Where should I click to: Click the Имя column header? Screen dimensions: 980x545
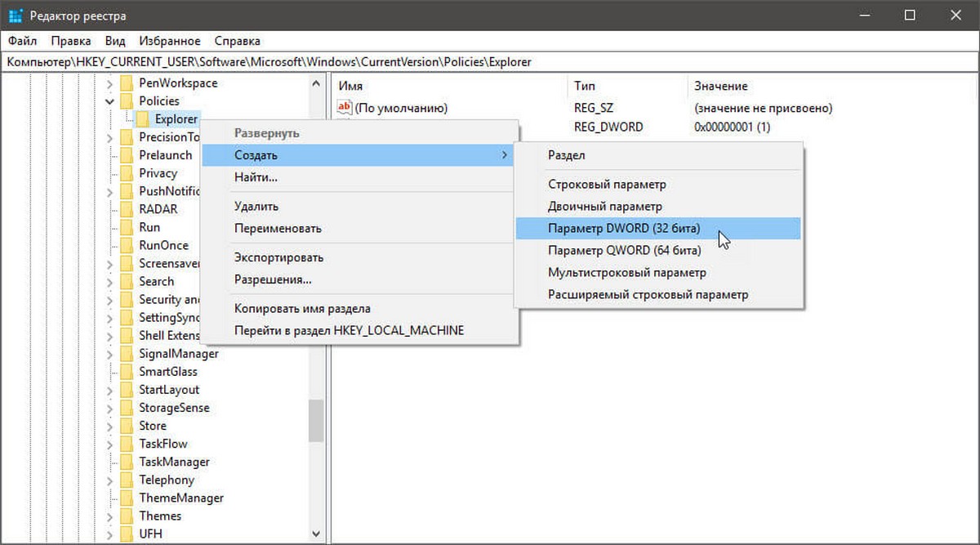point(350,86)
